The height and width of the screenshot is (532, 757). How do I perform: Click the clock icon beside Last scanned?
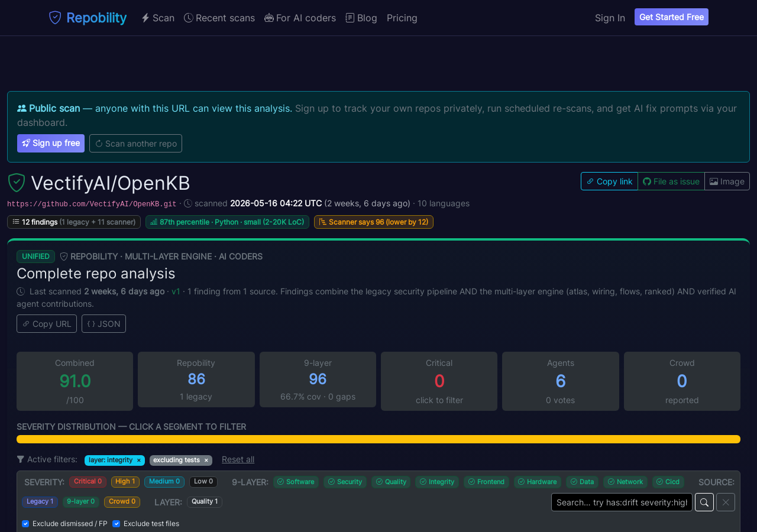click(21, 291)
